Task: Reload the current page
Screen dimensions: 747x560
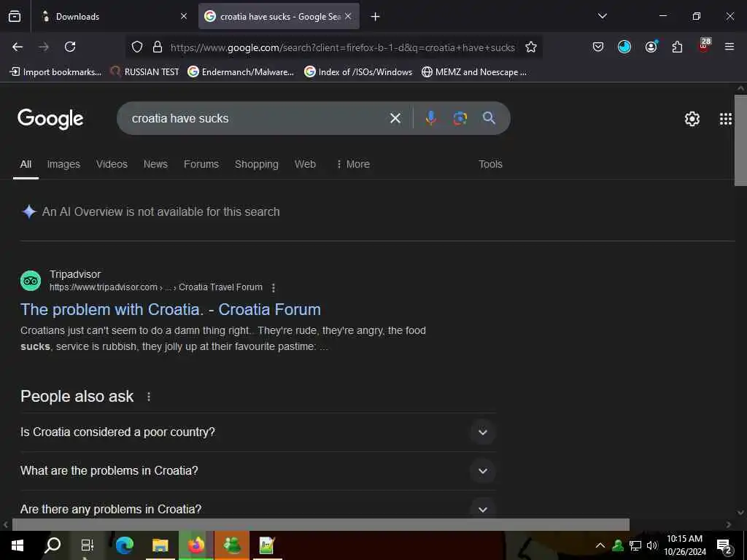Action: coord(70,47)
